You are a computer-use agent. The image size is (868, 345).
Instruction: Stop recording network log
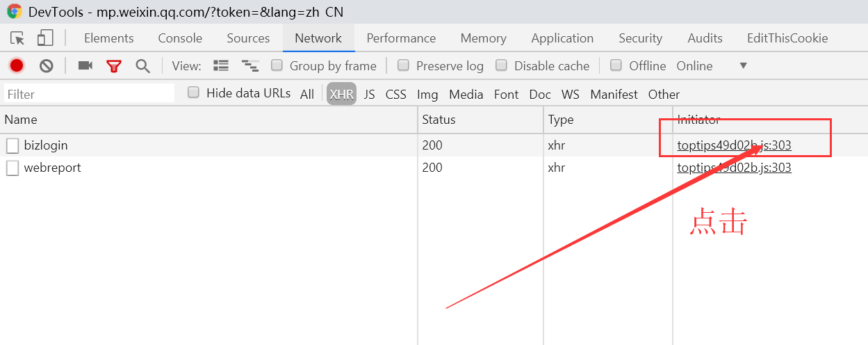point(17,66)
